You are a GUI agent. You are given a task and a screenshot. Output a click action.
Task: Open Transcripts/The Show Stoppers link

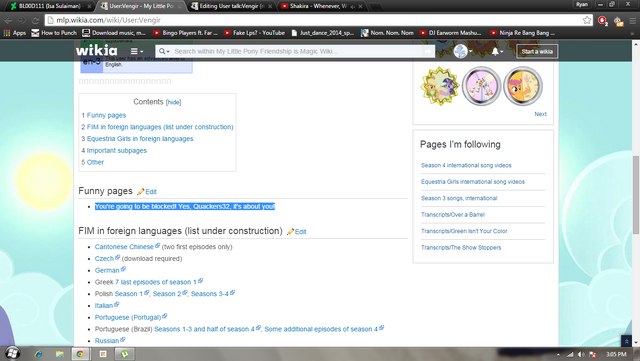[461, 247]
